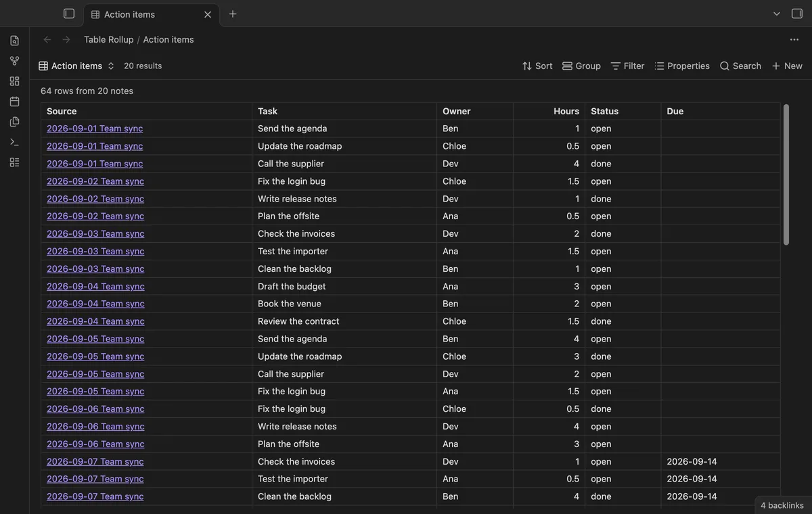Select the 'Clean the backlog' task on 2026-09-03

tap(294, 268)
